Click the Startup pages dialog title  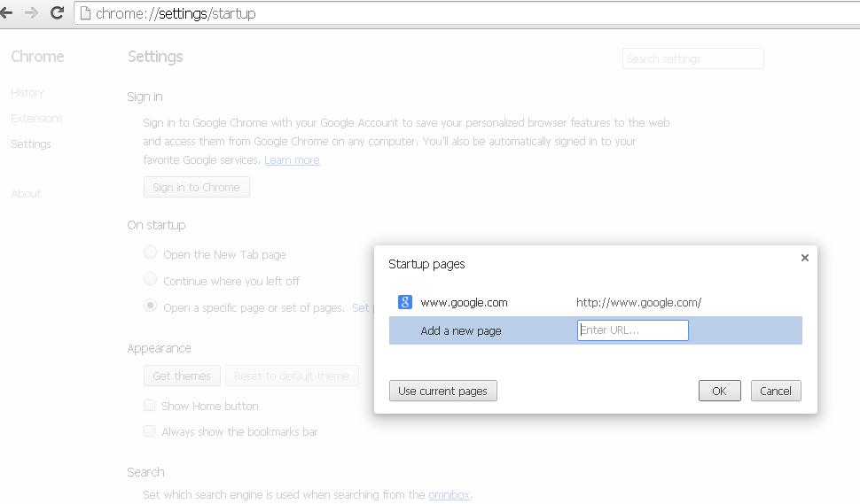[x=426, y=264]
